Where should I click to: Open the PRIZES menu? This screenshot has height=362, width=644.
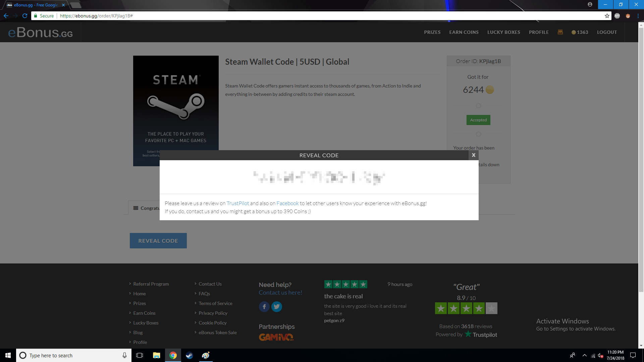(432, 32)
